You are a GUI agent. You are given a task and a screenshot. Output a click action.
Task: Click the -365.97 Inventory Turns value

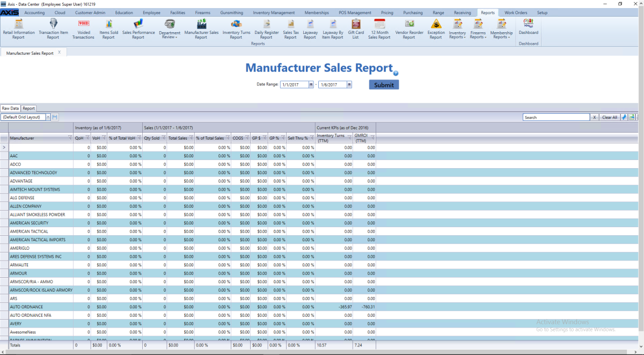pyautogui.click(x=345, y=307)
